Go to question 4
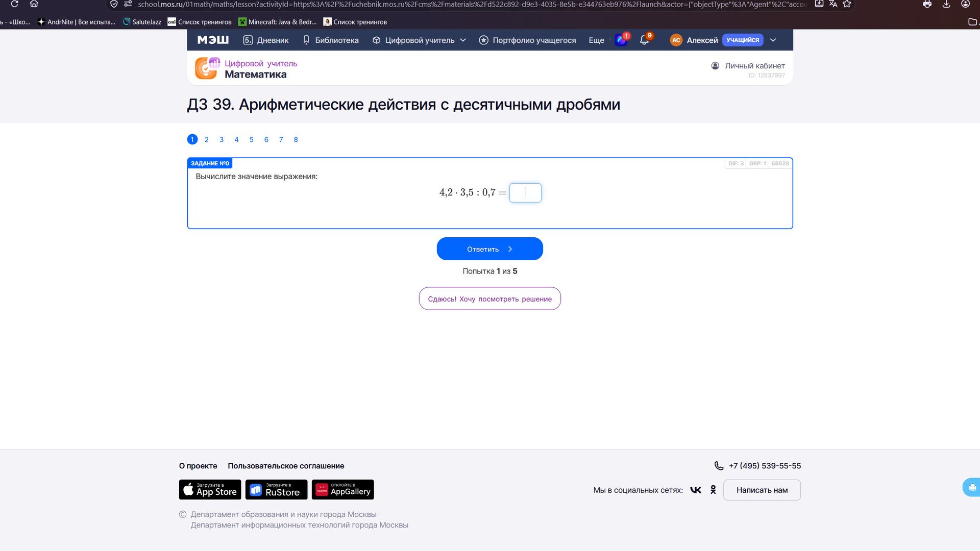This screenshot has width=980, height=551. pos(236,139)
